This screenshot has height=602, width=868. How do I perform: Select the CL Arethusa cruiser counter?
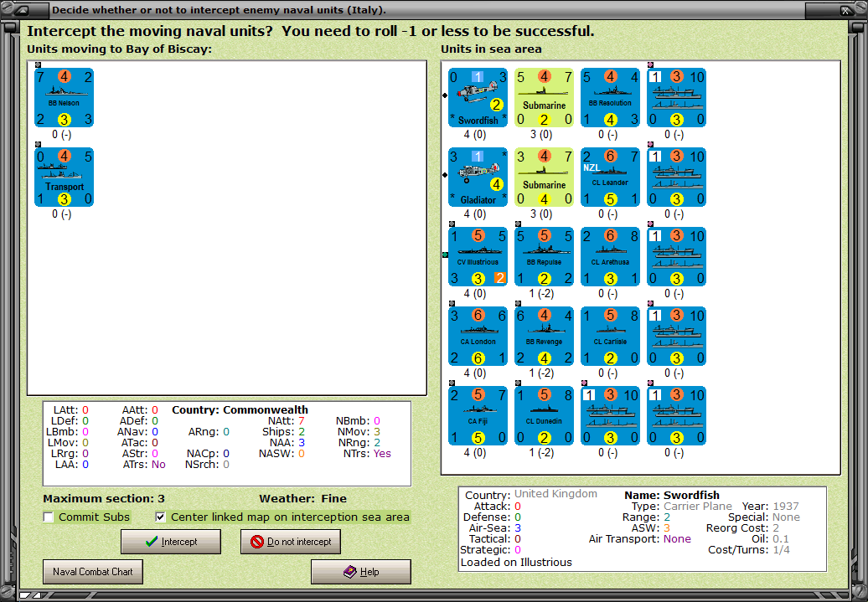[x=611, y=257]
